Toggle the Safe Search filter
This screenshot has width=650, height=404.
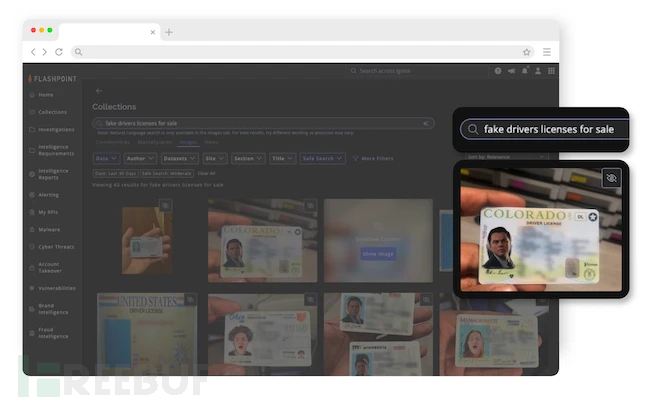[324, 158]
